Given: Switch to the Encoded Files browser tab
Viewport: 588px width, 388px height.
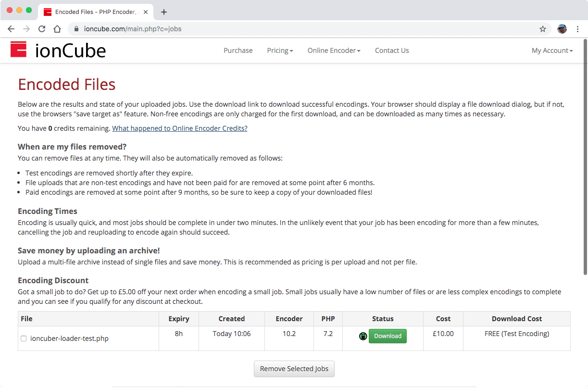Looking at the screenshot, I should (x=91, y=11).
